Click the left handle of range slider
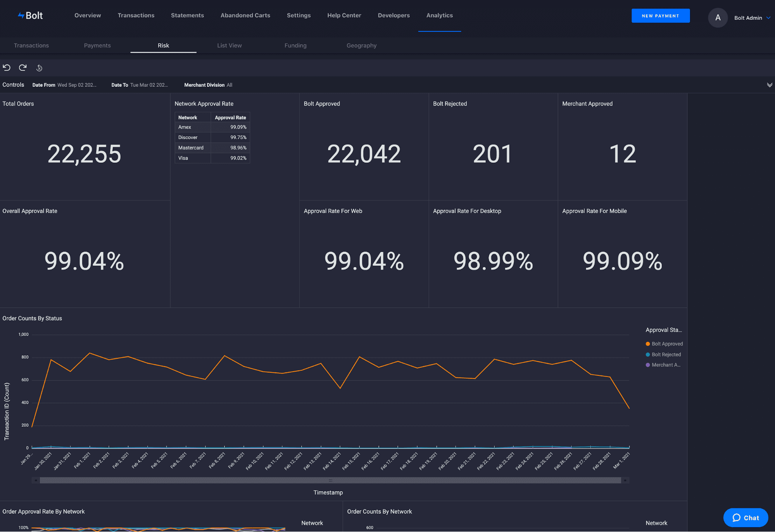Viewport: 775px width, 532px height. (x=36, y=480)
